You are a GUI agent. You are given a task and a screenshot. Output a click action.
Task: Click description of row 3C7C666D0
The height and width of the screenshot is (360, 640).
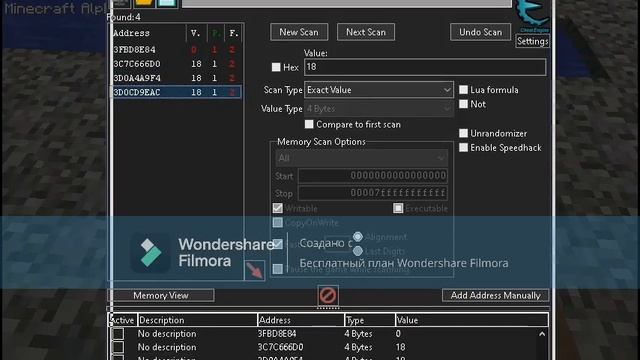[x=167, y=347]
